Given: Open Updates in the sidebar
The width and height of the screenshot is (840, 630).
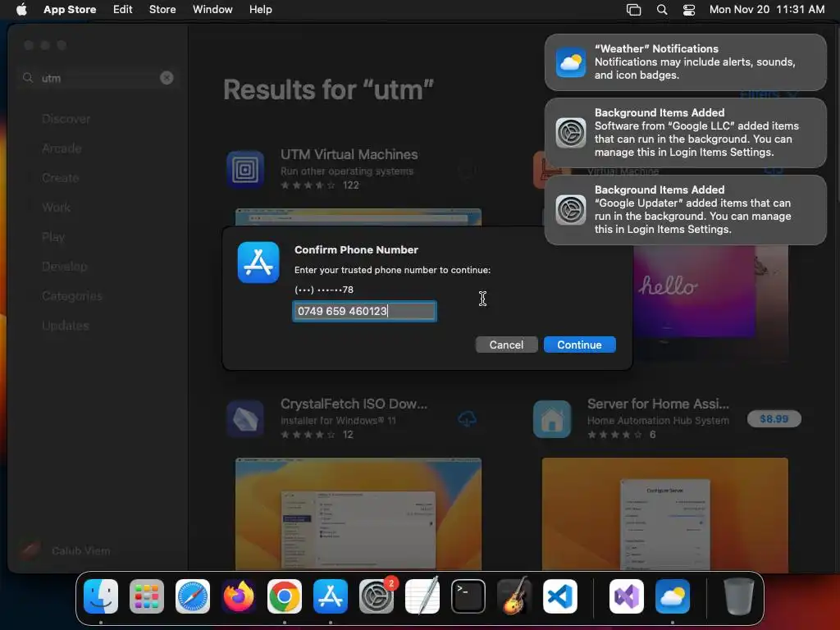Looking at the screenshot, I should click(66, 325).
